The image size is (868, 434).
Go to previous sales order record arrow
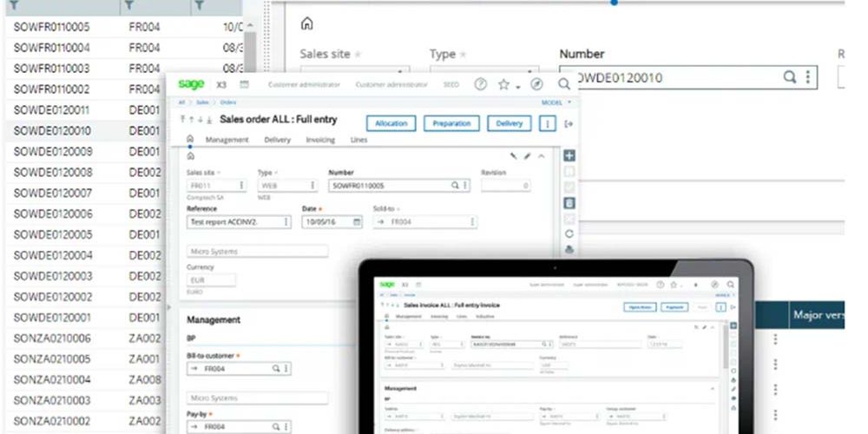coord(192,120)
